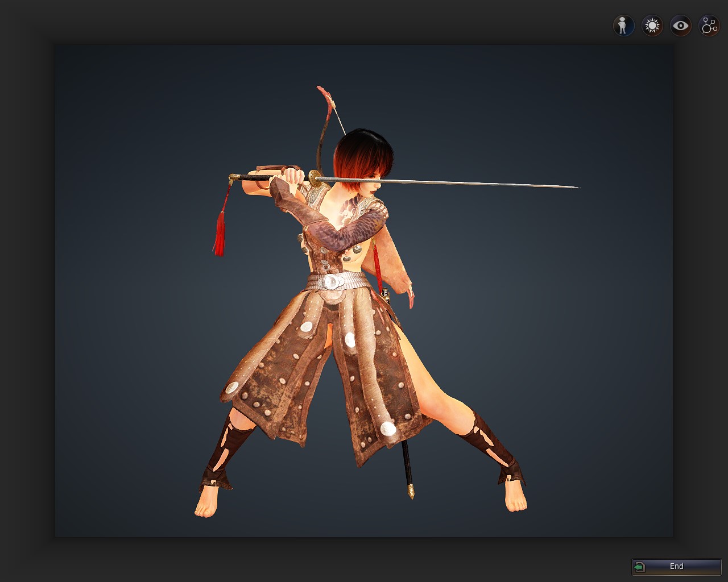Image resolution: width=728 pixels, height=582 pixels.
Task: Click the connected circles nodes icon
Action: (709, 26)
